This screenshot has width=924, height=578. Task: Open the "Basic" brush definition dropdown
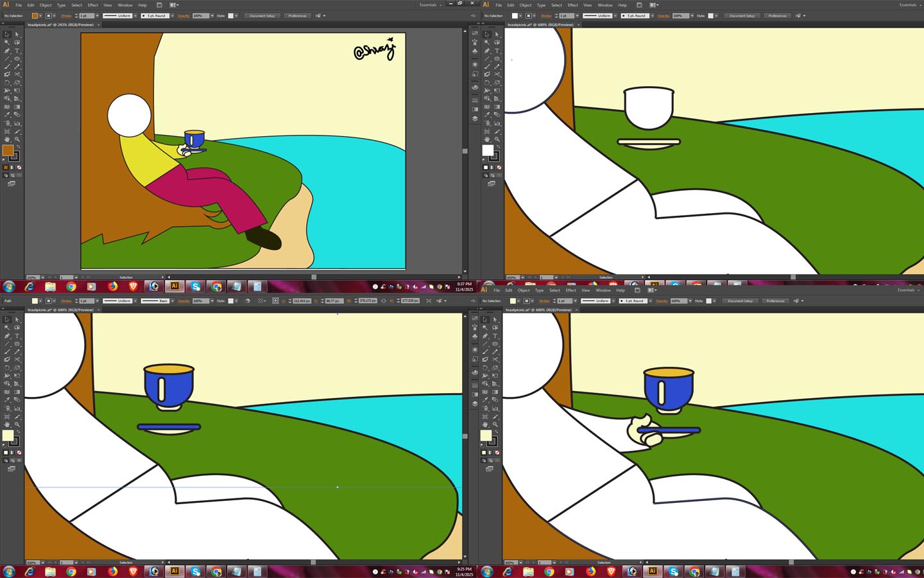pyautogui.click(x=172, y=301)
